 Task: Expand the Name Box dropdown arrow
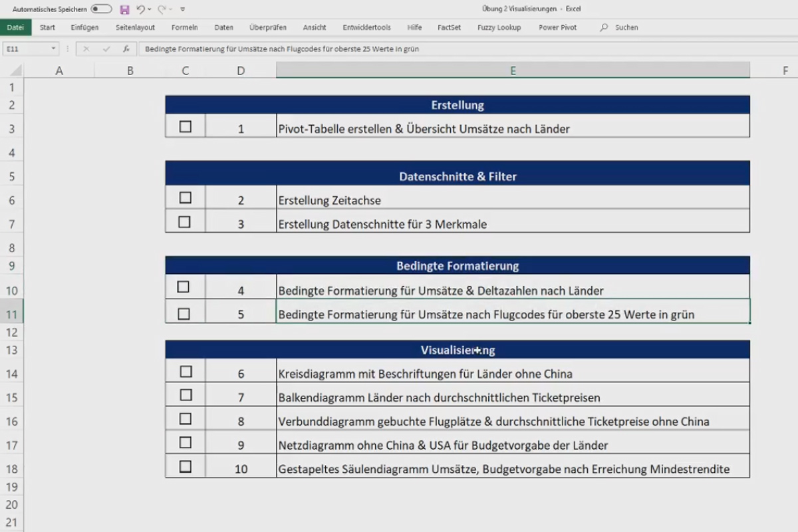(x=53, y=49)
